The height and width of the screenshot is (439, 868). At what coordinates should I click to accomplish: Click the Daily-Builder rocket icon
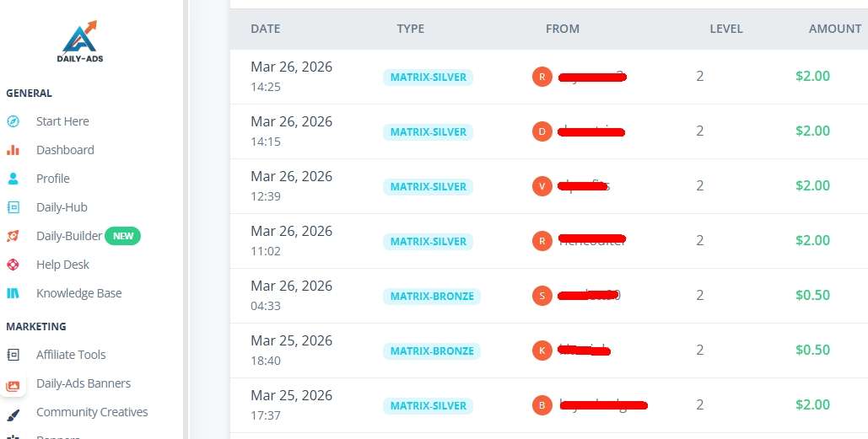click(13, 236)
